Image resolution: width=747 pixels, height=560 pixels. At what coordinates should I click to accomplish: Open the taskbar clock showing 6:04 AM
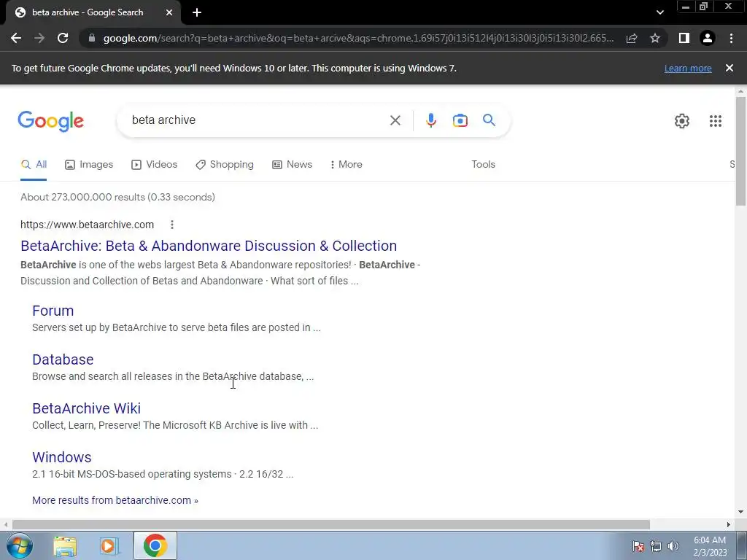coord(710,546)
